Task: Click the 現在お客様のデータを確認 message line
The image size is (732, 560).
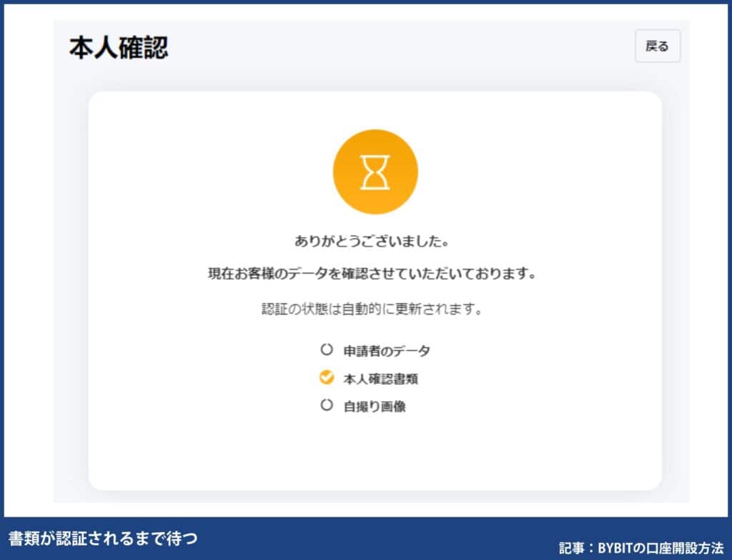Action: click(x=372, y=274)
